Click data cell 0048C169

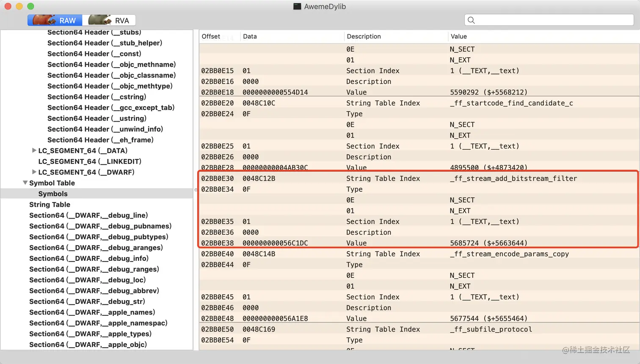click(259, 329)
